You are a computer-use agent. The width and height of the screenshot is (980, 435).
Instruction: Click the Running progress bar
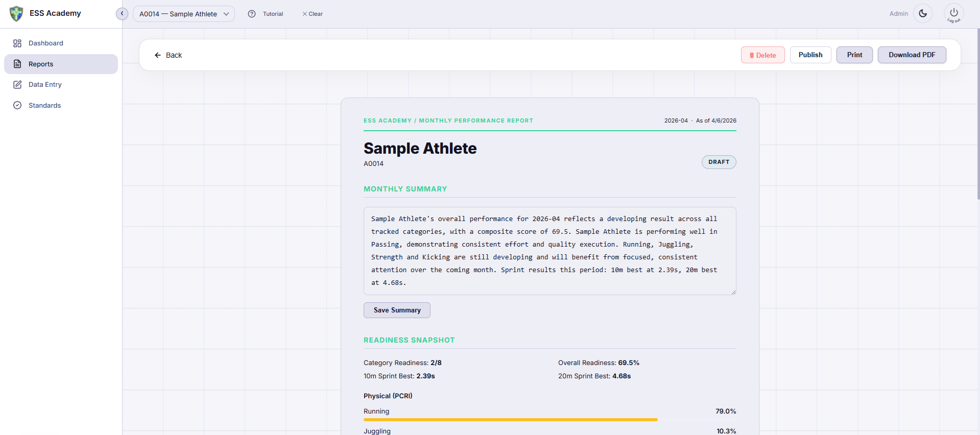[x=550, y=420]
